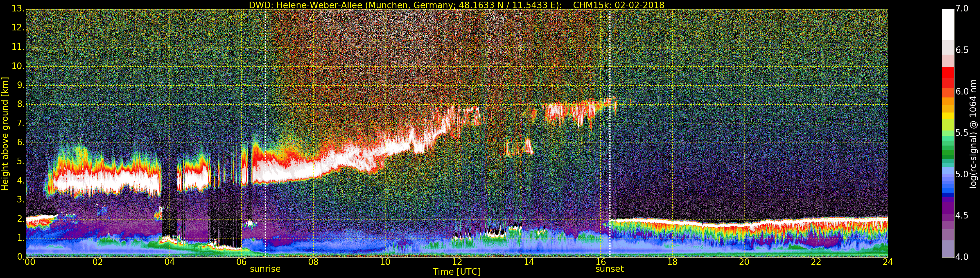Click the 10 tick on the time axis
This screenshot has height=278, width=980.
point(385,262)
